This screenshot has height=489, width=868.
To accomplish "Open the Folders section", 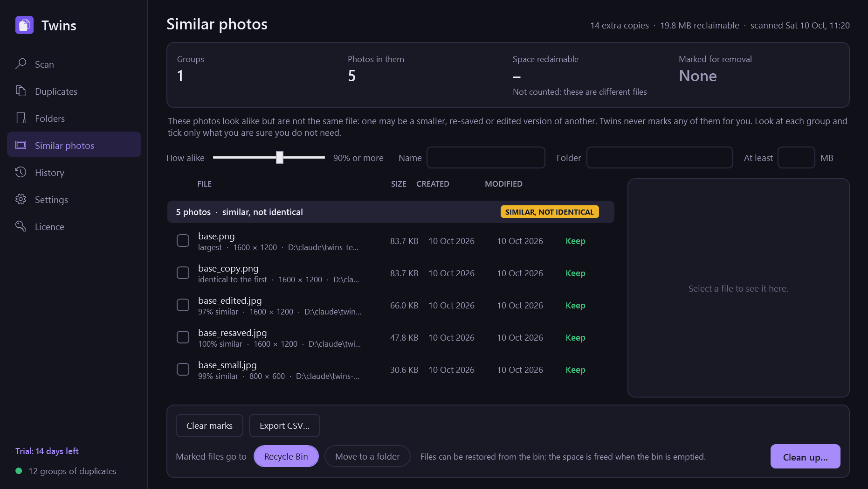I will (x=74, y=119).
